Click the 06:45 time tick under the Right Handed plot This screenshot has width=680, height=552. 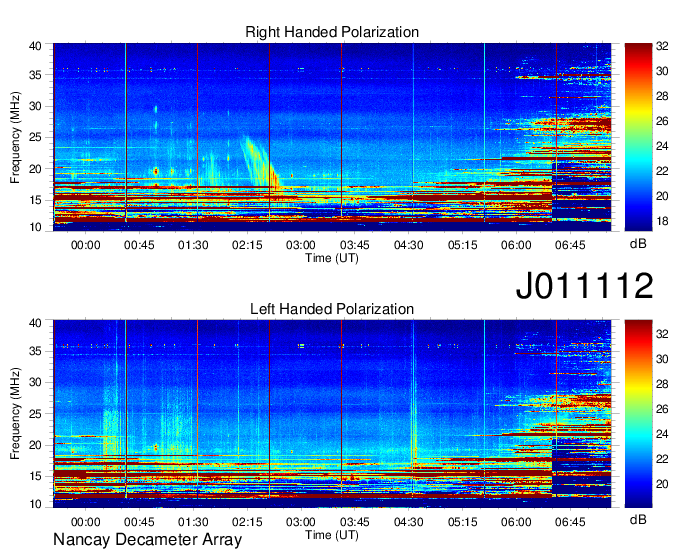(570, 245)
